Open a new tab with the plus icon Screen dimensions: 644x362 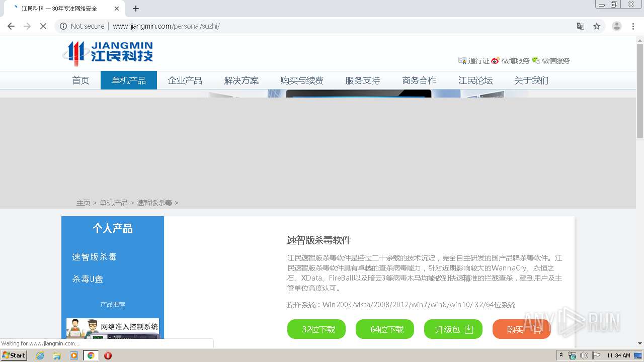click(x=136, y=9)
